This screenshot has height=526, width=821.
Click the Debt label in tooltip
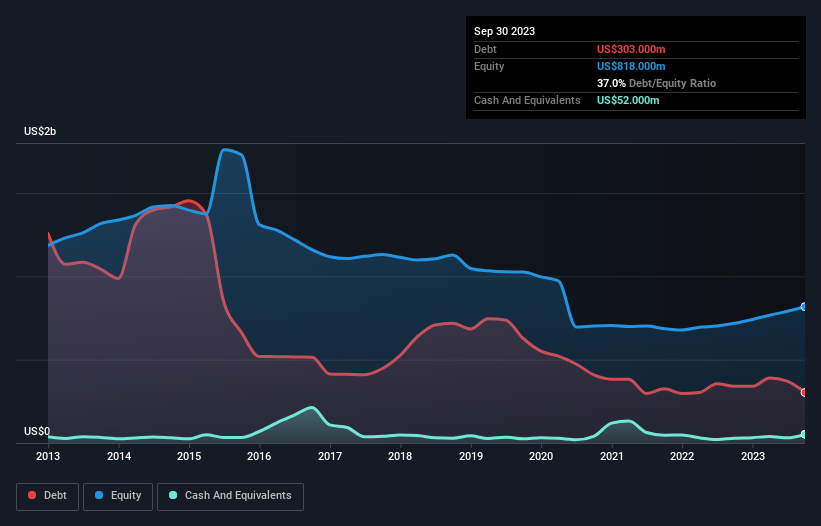tap(485, 49)
